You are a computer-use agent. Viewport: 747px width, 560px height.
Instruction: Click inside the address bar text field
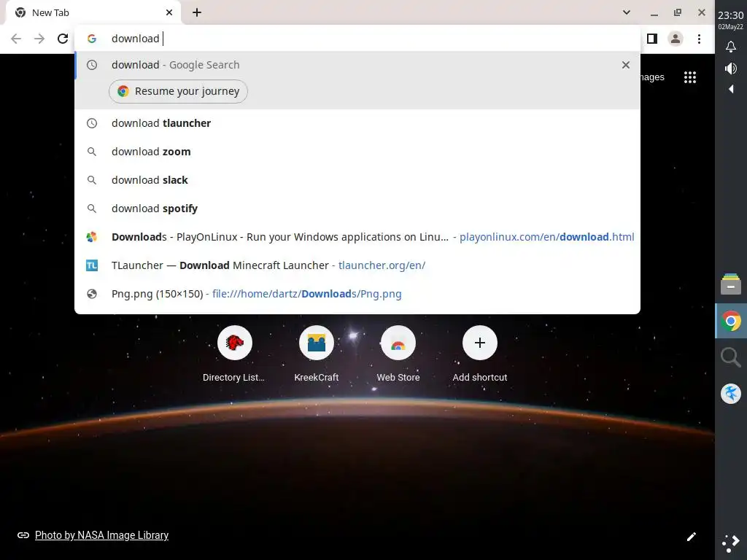(x=371, y=39)
